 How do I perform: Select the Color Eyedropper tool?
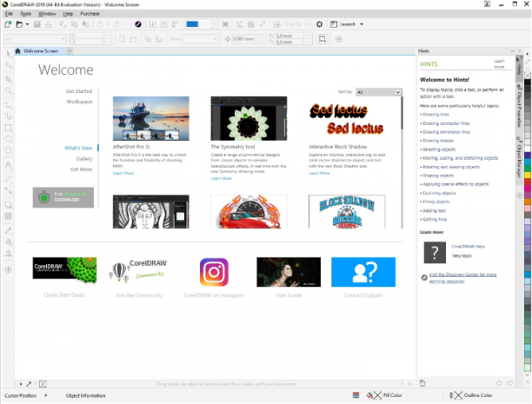pos(9,230)
